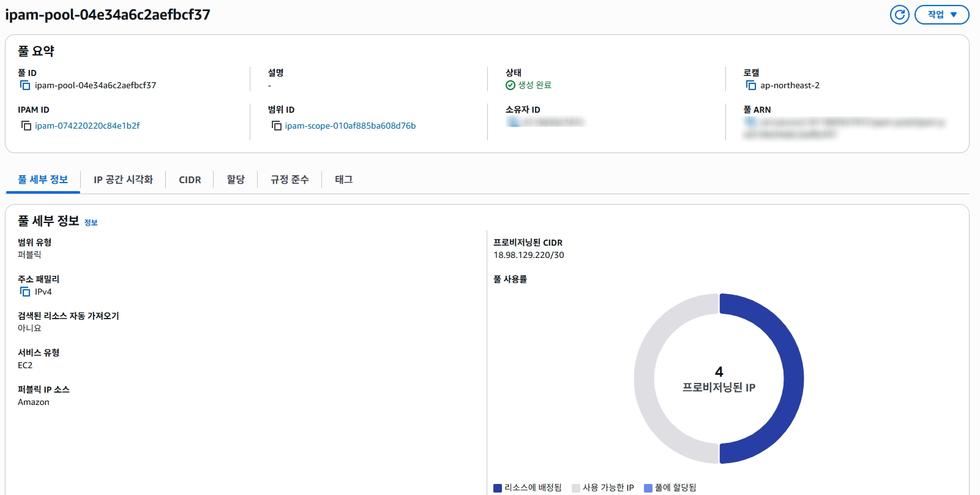Open the CIDR tab

pyautogui.click(x=190, y=179)
